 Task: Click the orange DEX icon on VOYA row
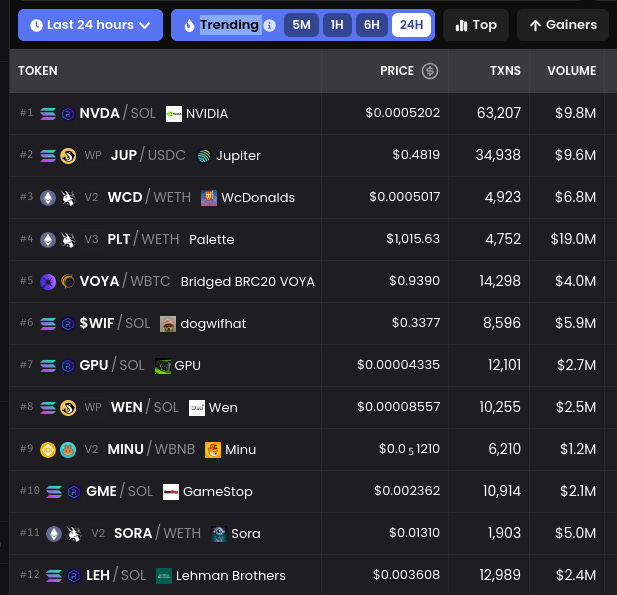(x=68, y=282)
